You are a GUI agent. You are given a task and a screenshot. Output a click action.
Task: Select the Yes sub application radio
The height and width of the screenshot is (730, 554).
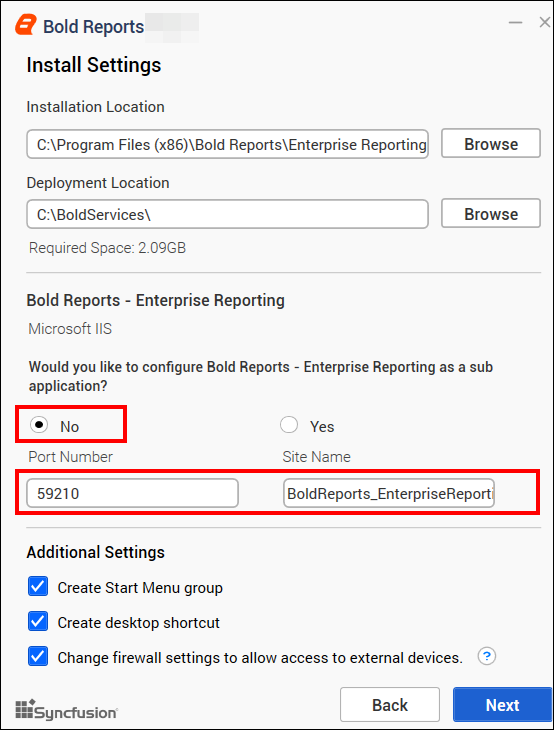(x=289, y=425)
